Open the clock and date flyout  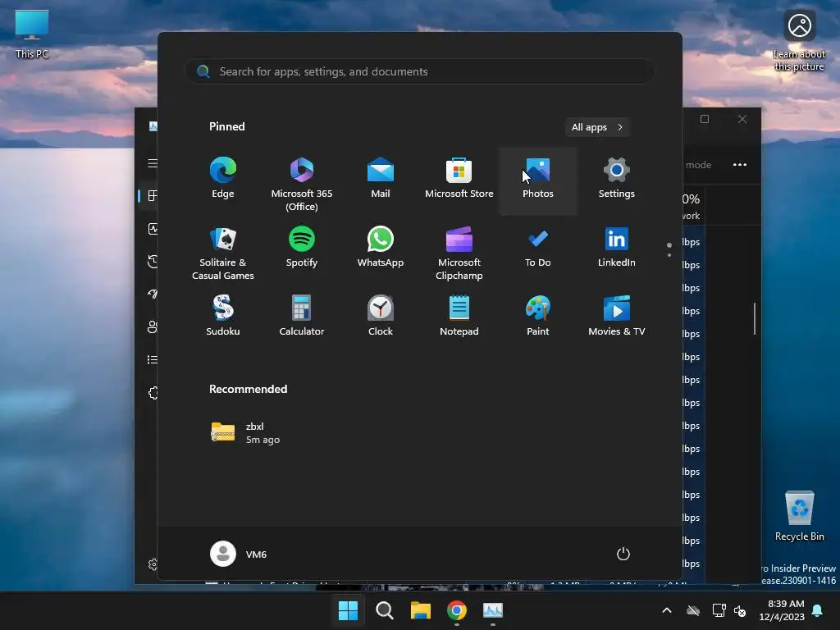click(x=782, y=610)
